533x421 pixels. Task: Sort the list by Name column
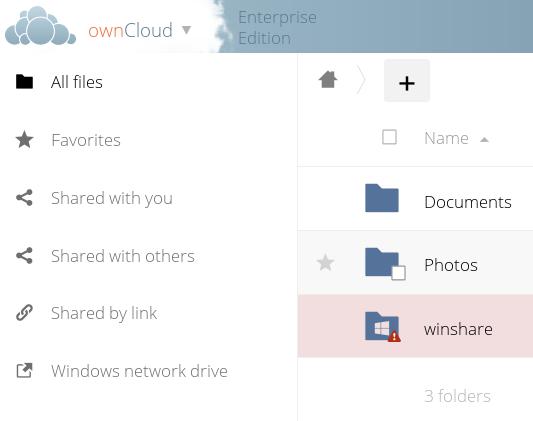point(446,138)
